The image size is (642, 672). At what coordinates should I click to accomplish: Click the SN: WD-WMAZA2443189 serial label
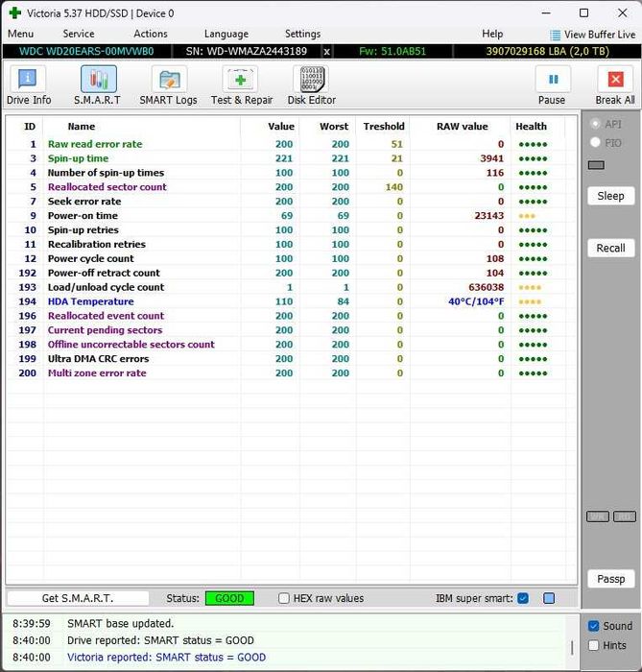247,52
